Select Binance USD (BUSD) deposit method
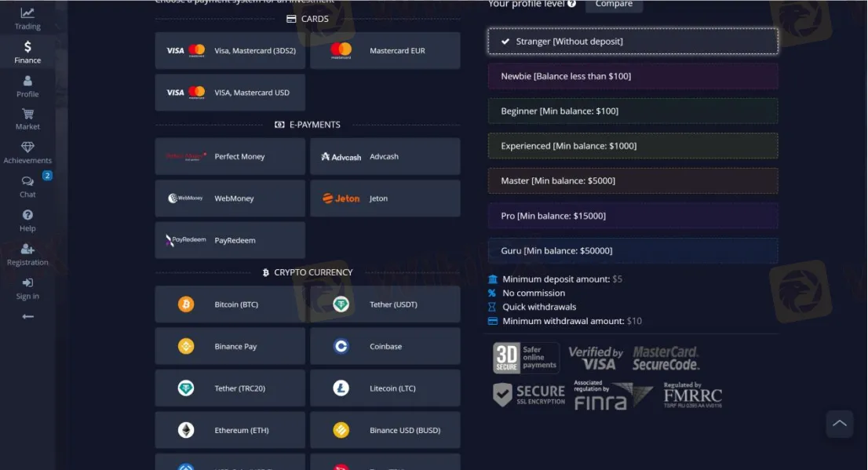Viewport: 868px width, 470px height. 385,430
